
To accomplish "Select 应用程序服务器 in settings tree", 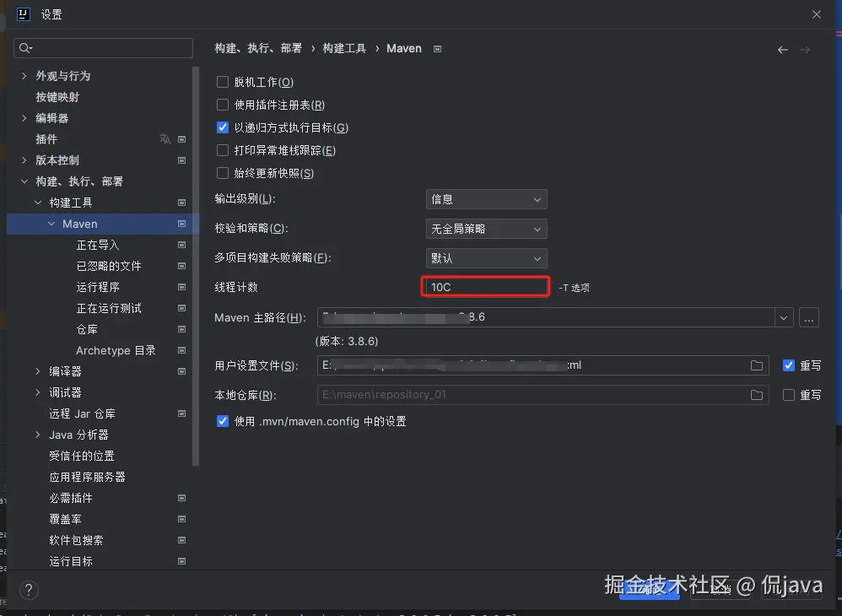I will coord(87,477).
